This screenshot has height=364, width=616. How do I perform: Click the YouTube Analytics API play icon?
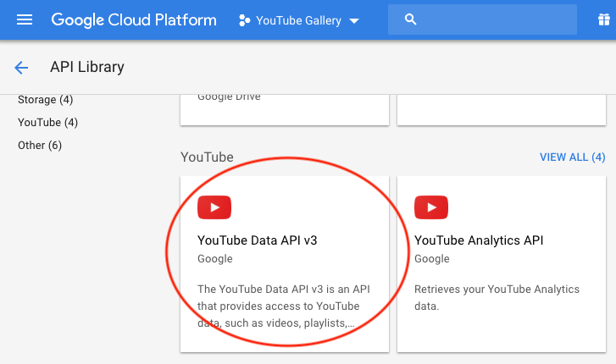(431, 207)
